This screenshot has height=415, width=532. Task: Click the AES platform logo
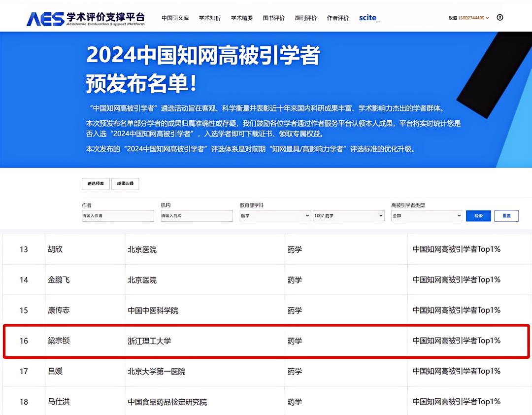click(86, 19)
